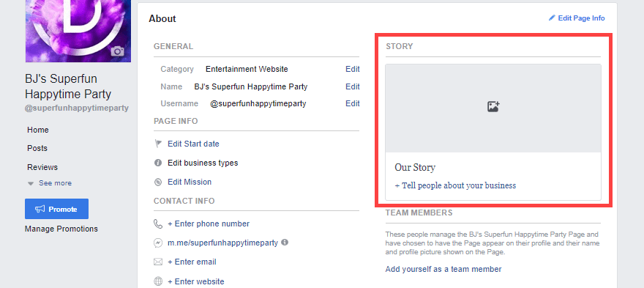Click the TEAM MEMBERS heading

click(x=419, y=213)
